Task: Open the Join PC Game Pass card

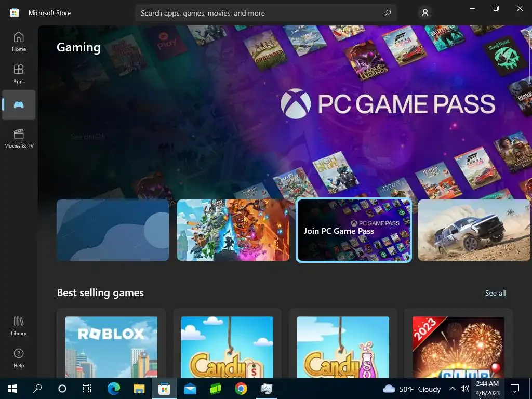Action: click(354, 230)
